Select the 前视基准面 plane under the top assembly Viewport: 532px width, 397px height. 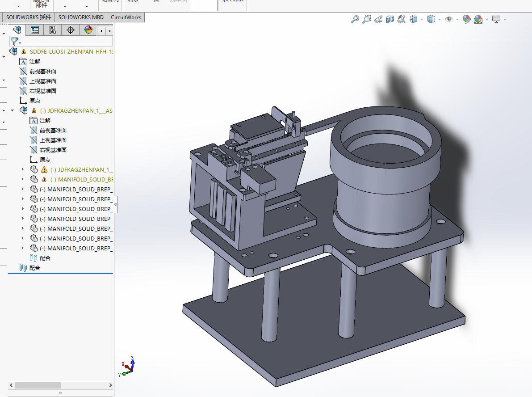(x=42, y=71)
